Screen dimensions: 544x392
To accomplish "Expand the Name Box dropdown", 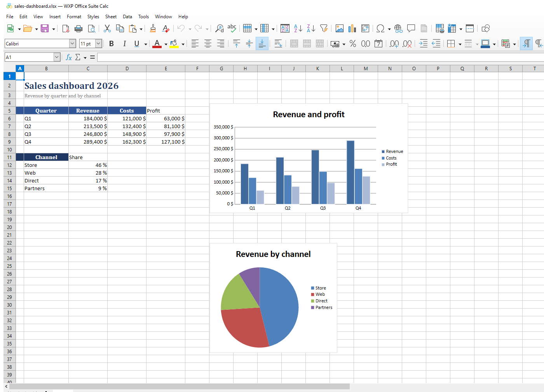I will (x=57, y=57).
